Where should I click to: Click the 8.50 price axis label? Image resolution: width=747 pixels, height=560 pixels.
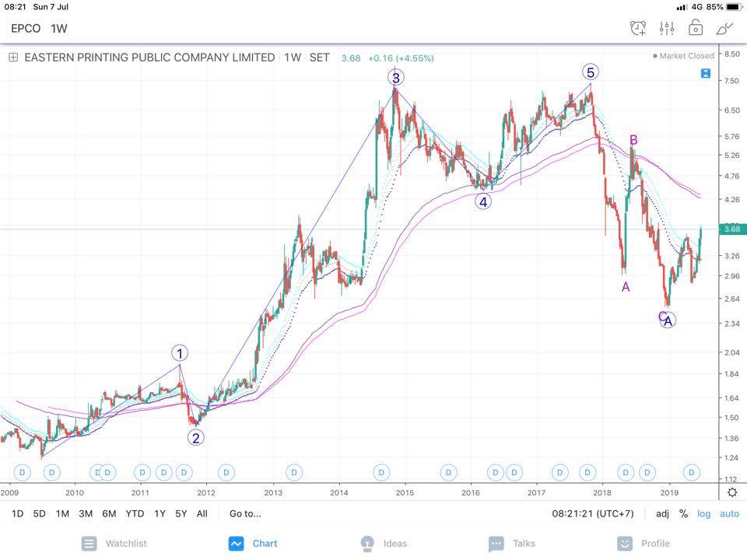coord(731,54)
